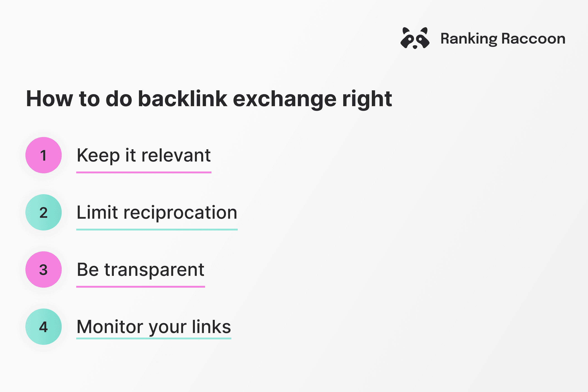Viewport: 588px width, 392px height.
Task: Click the word "Raccoon" in the brand name
Action: [x=533, y=39]
